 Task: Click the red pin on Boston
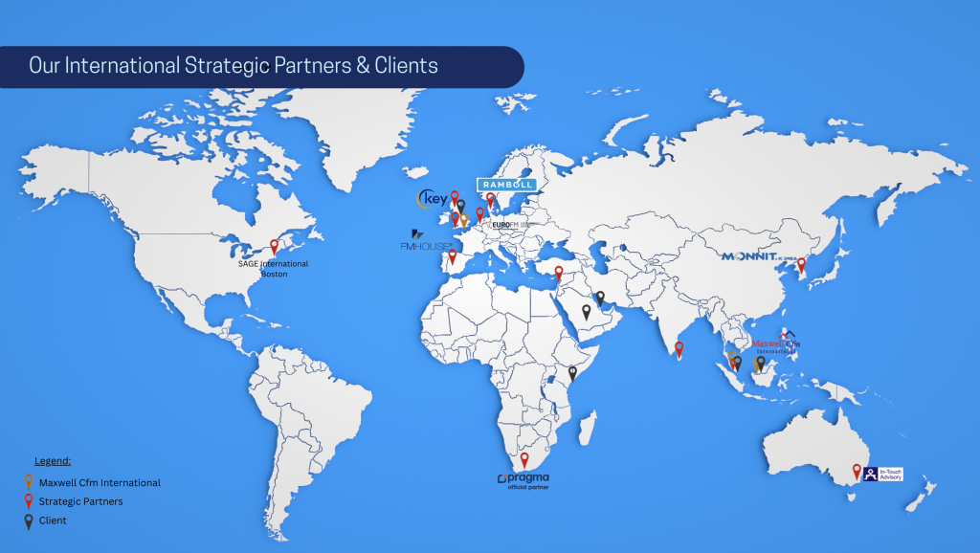275,246
